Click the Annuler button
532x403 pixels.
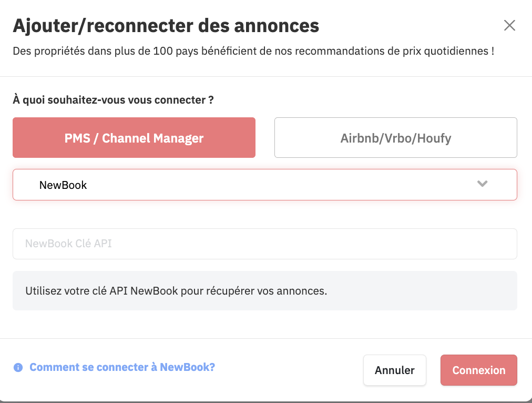(x=395, y=370)
